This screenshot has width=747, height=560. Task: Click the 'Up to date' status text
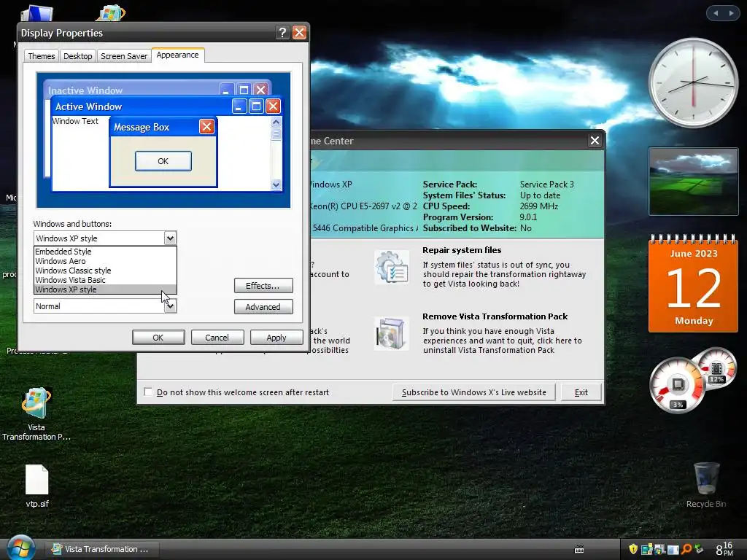(541, 195)
